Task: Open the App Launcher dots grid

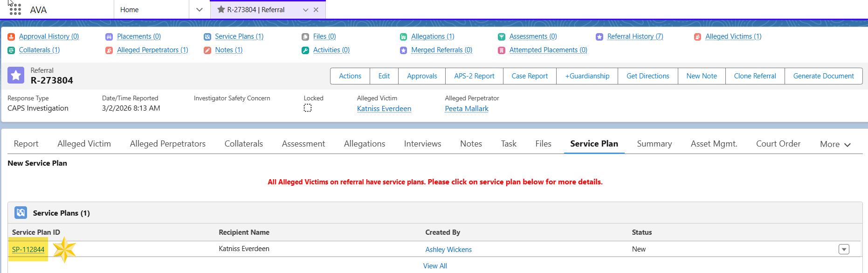Action: [15, 9]
